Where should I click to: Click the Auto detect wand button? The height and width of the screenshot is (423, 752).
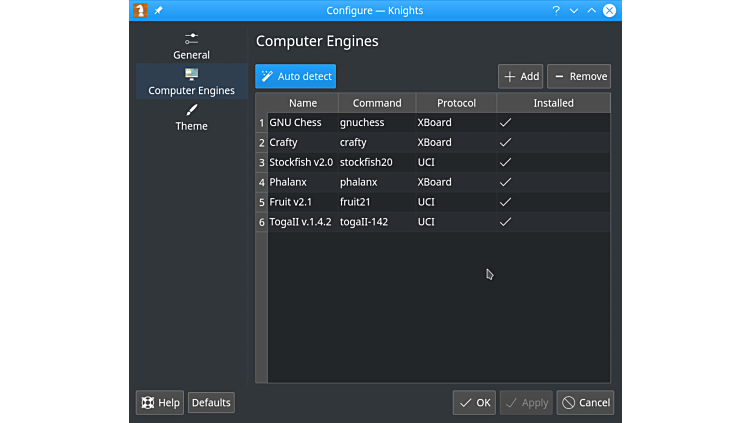[x=295, y=76]
